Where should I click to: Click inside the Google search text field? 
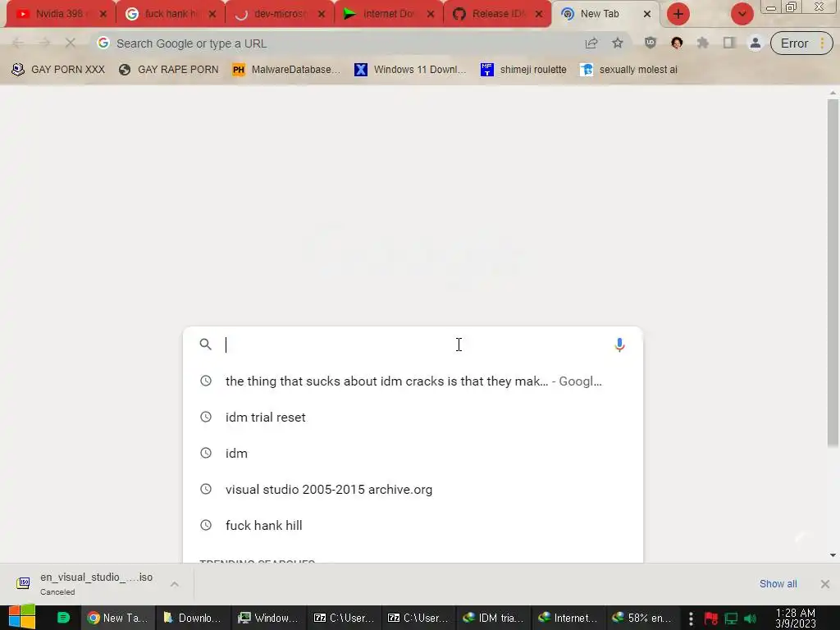click(413, 345)
